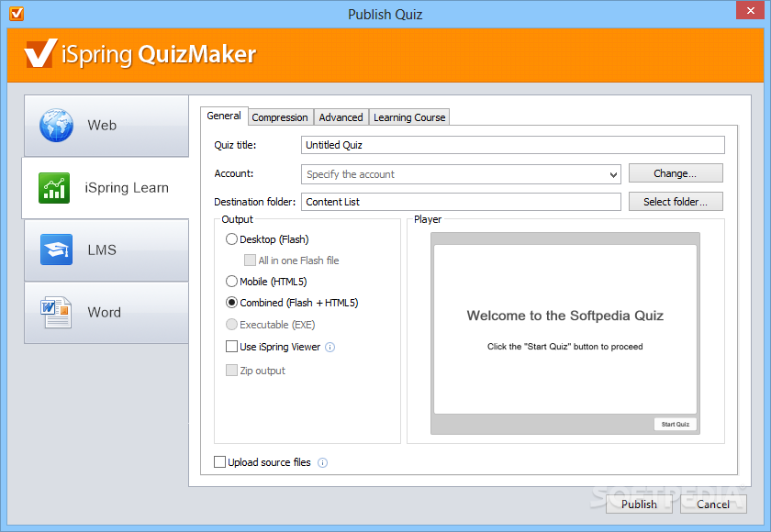Enable Upload source files checkbox
The width and height of the screenshot is (771, 532).
click(x=219, y=461)
